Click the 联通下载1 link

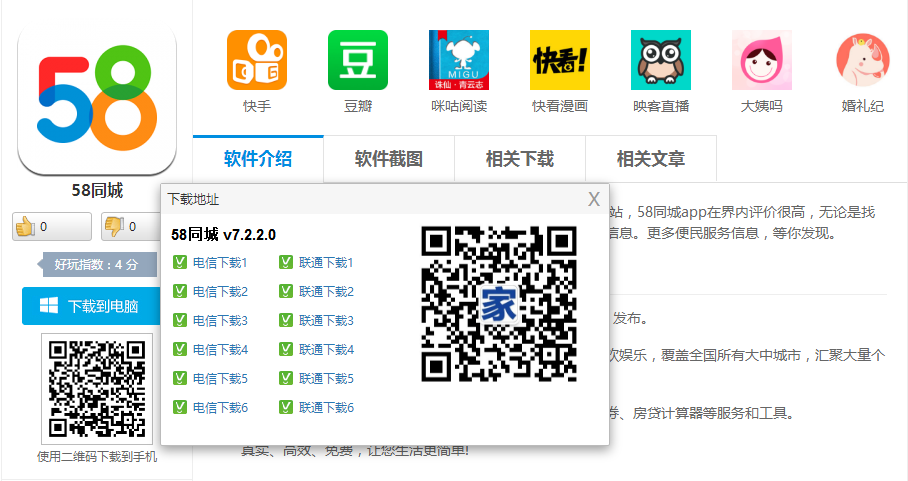(326, 263)
